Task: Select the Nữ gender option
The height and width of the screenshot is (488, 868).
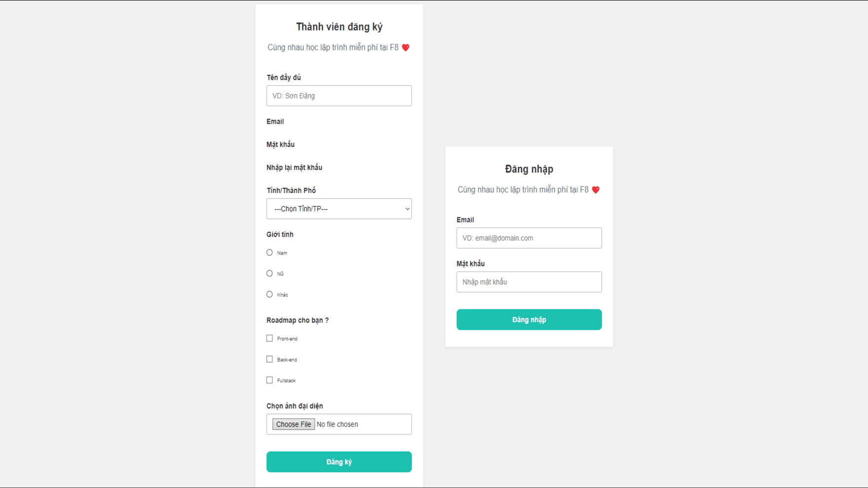Action: click(x=269, y=273)
